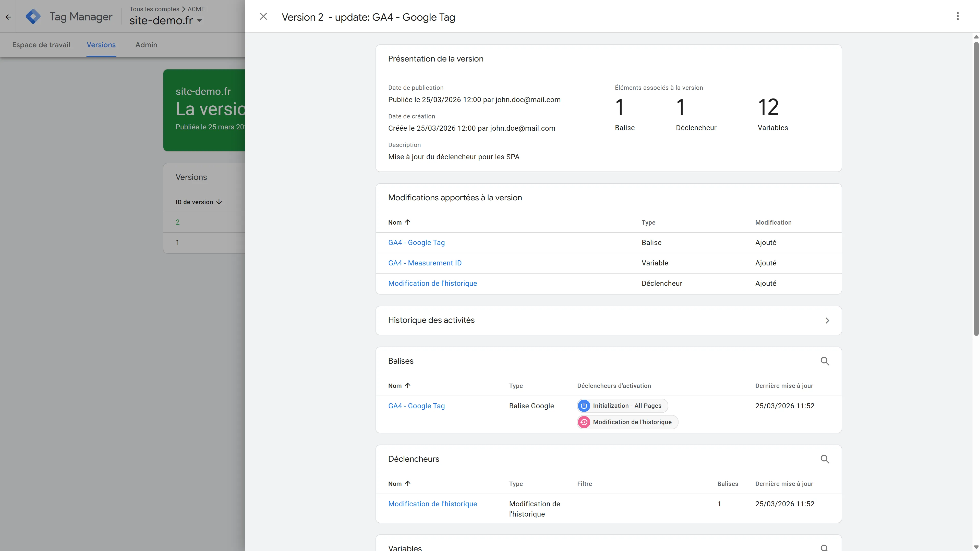
Task: Click the Balise Google type cell
Action: [x=531, y=406]
